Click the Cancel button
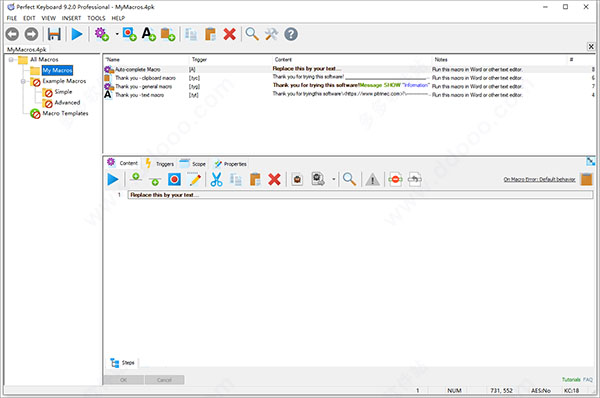Screen dimensions: 600x398 [164, 380]
